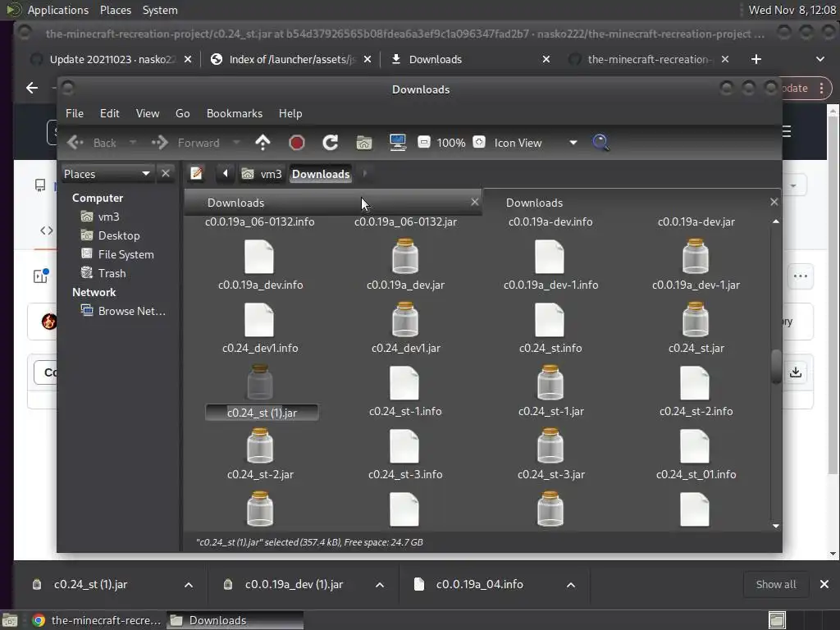Select c0.24_st.jar jar icon
This screenshot has width=840, height=630.
pyautogui.click(x=696, y=319)
